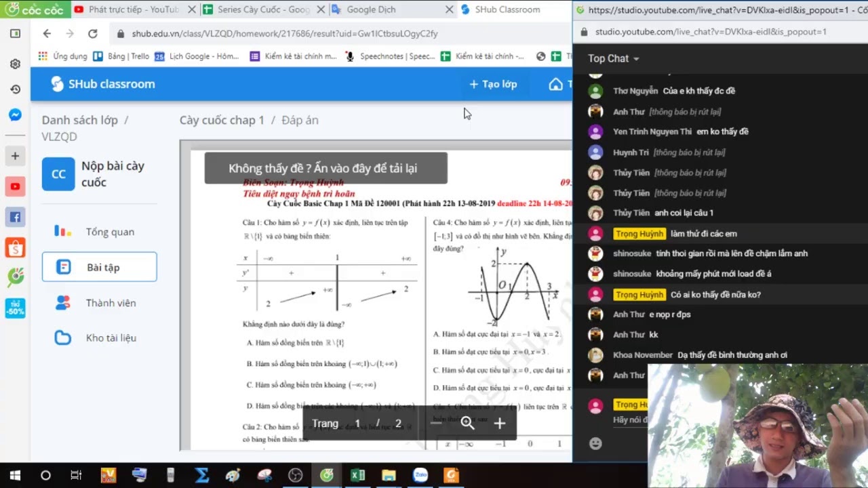Reload the SHub page
The width and height of the screenshot is (868, 488).
(92, 33)
